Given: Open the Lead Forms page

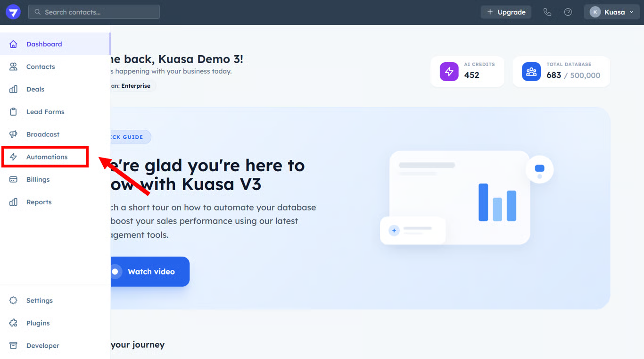Looking at the screenshot, I should click(45, 112).
